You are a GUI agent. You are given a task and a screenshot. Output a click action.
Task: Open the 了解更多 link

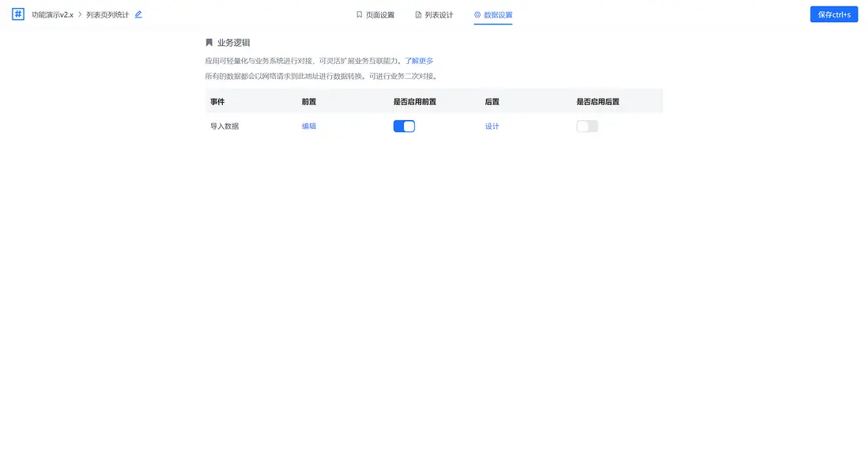click(x=418, y=60)
